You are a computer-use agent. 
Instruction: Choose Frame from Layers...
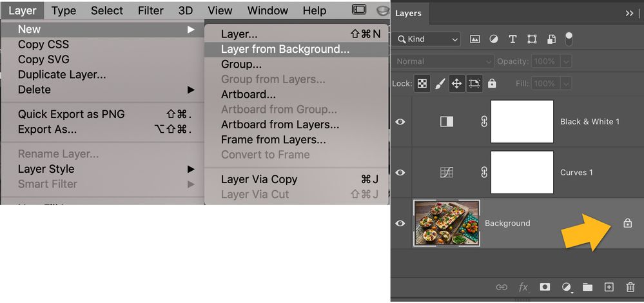[297, 140]
